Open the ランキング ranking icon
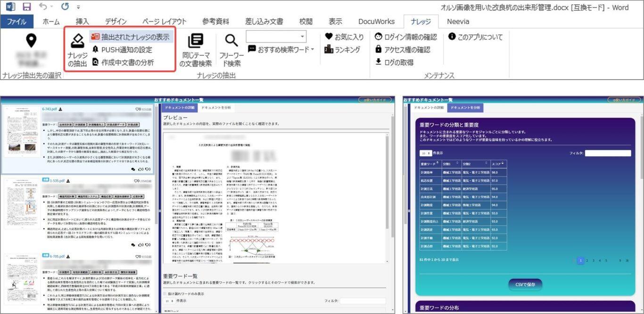Viewport: 644px width, 314px height. click(329, 49)
